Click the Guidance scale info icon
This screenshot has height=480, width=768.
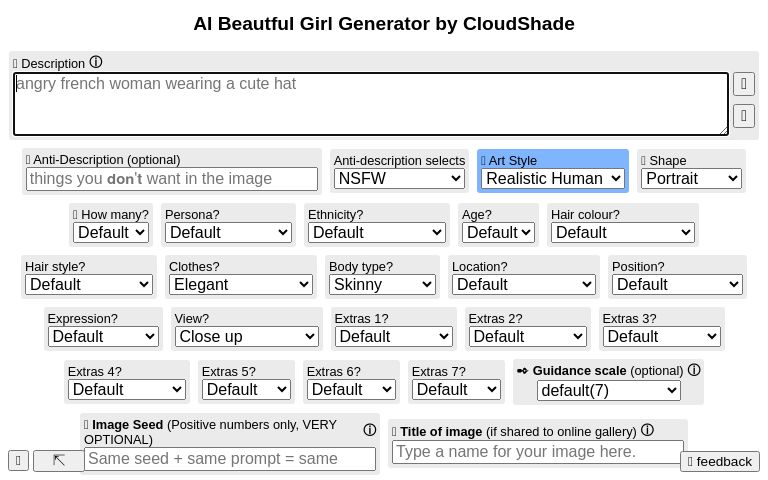point(694,370)
